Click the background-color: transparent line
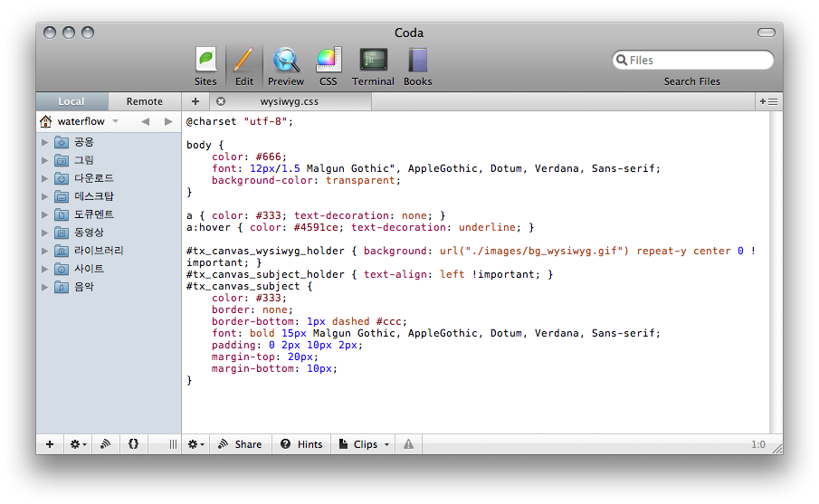 coord(306,180)
